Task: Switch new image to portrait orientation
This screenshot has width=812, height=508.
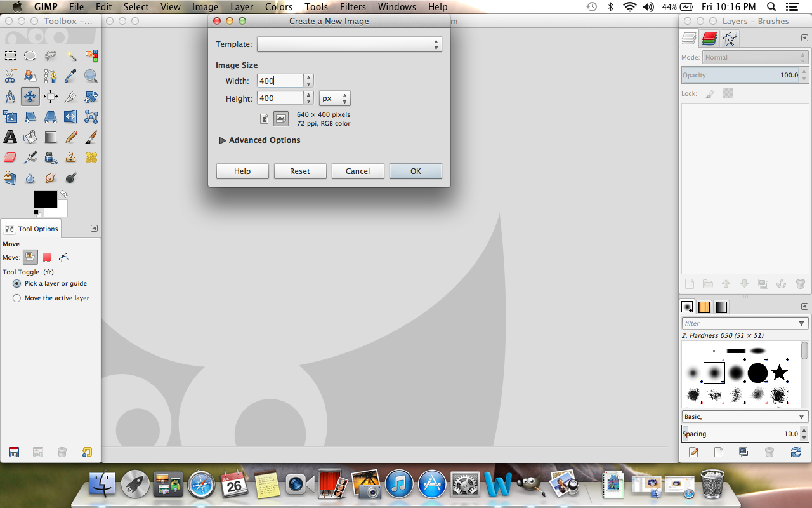Action: coord(265,119)
